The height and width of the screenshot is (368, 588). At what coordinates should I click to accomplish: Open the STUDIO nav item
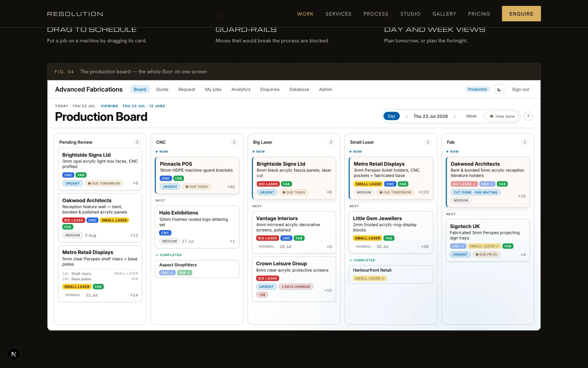click(x=410, y=14)
